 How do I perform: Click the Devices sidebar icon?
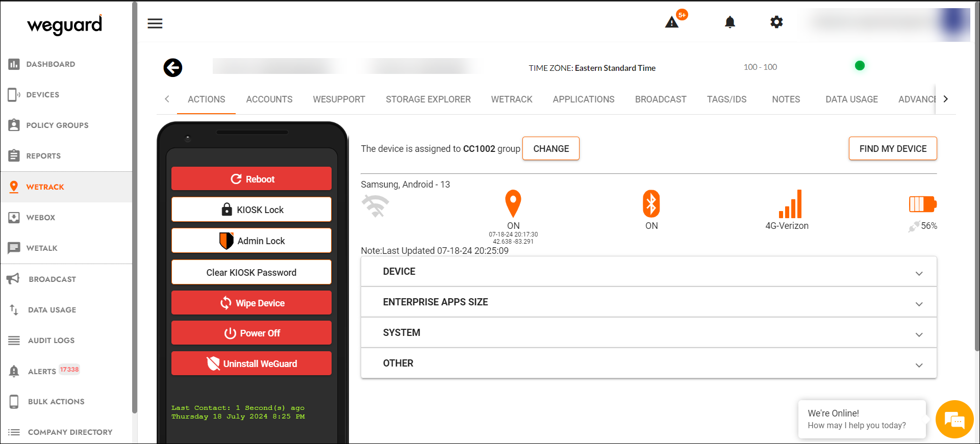click(14, 95)
